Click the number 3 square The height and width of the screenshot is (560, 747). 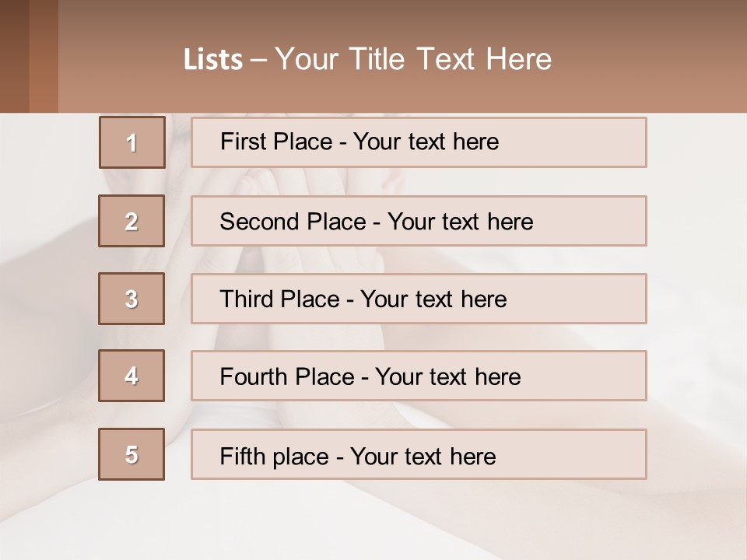(132, 299)
